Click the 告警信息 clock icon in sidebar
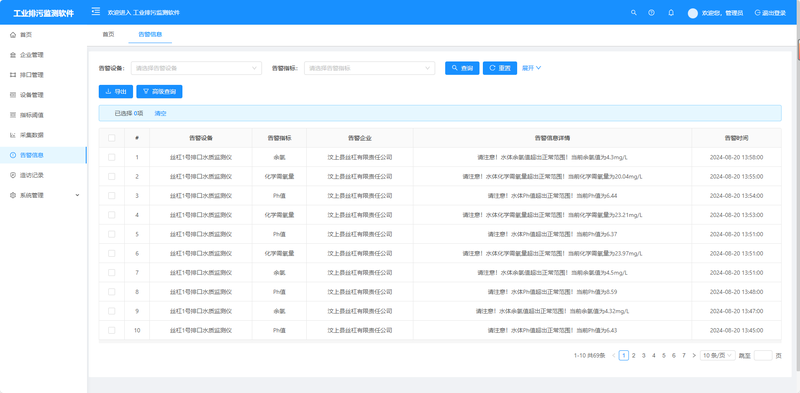The width and height of the screenshot is (800, 393). tap(13, 155)
